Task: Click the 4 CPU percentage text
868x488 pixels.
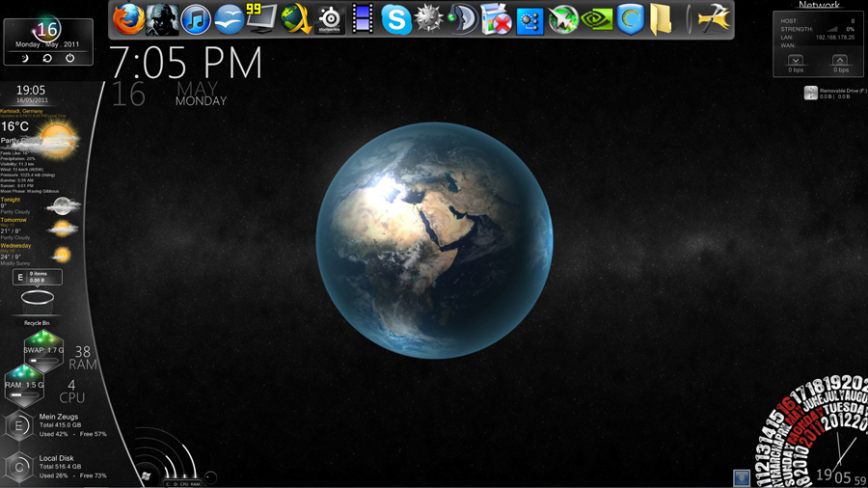Action: pos(72,392)
